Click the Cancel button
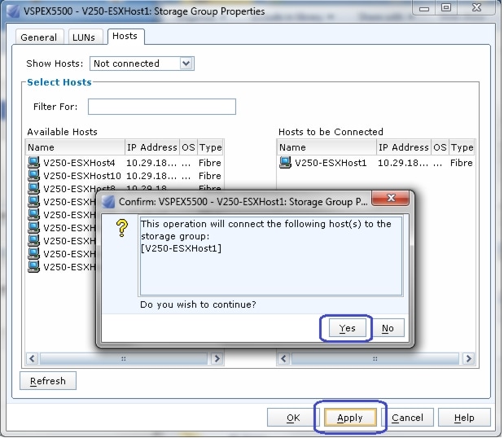Viewport: 504px width, 438px height. [x=409, y=419]
